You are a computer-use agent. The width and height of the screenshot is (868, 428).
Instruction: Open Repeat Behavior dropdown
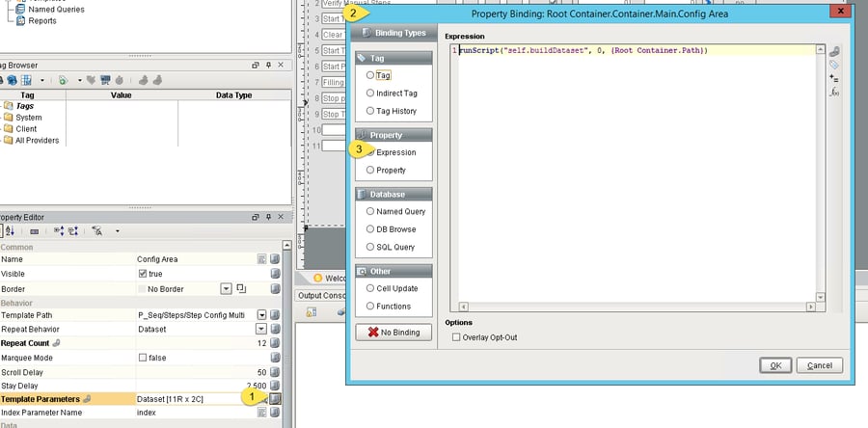click(x=261, y=329)
